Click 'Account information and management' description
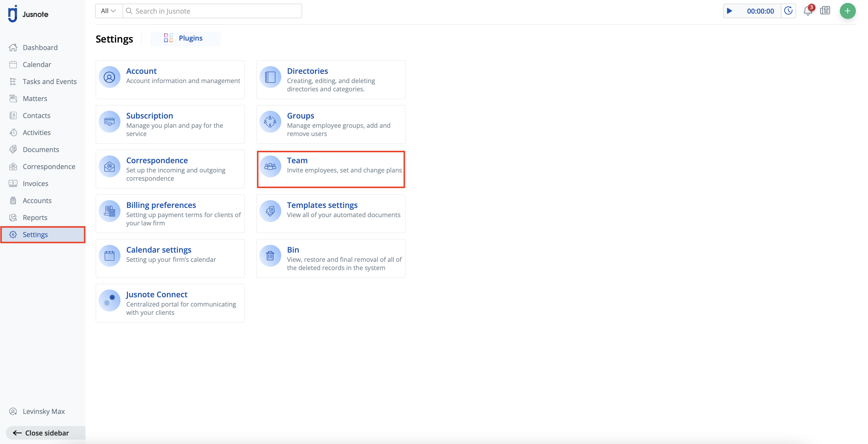The width and height of the screenshot is (868, 444). tap(183, 81)
